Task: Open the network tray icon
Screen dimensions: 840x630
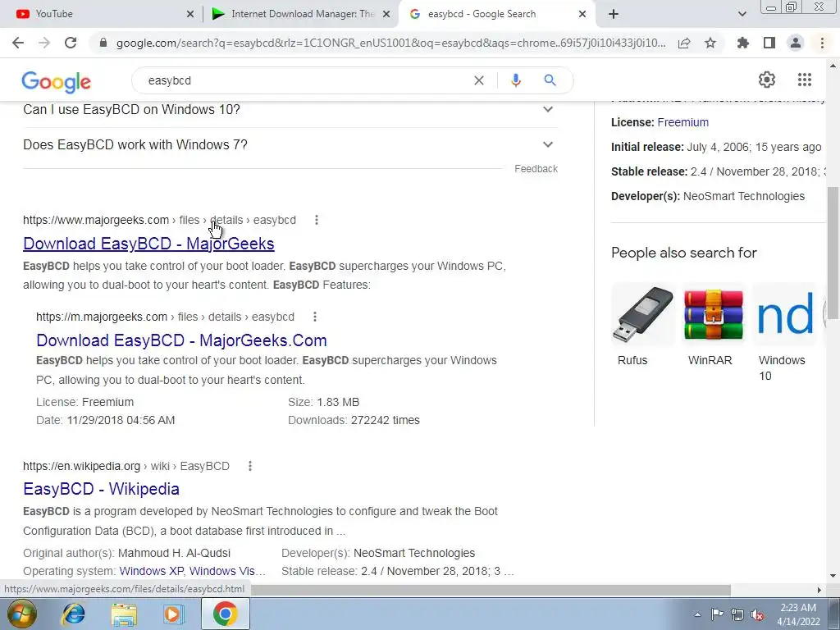Action: (737, 615)
